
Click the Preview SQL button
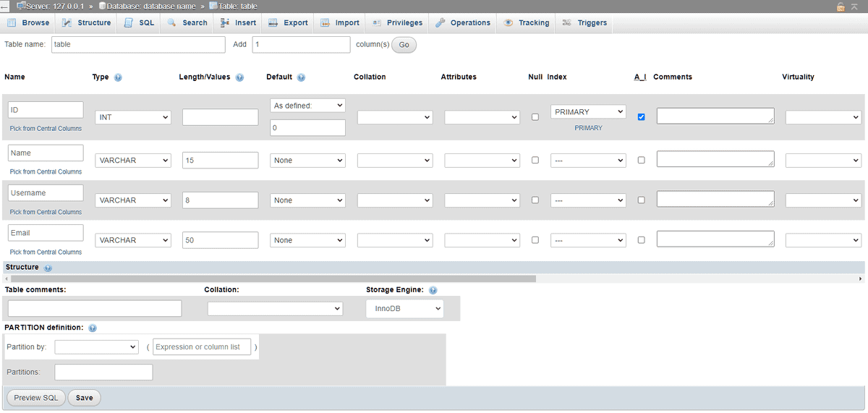click(x=36, y=398)
